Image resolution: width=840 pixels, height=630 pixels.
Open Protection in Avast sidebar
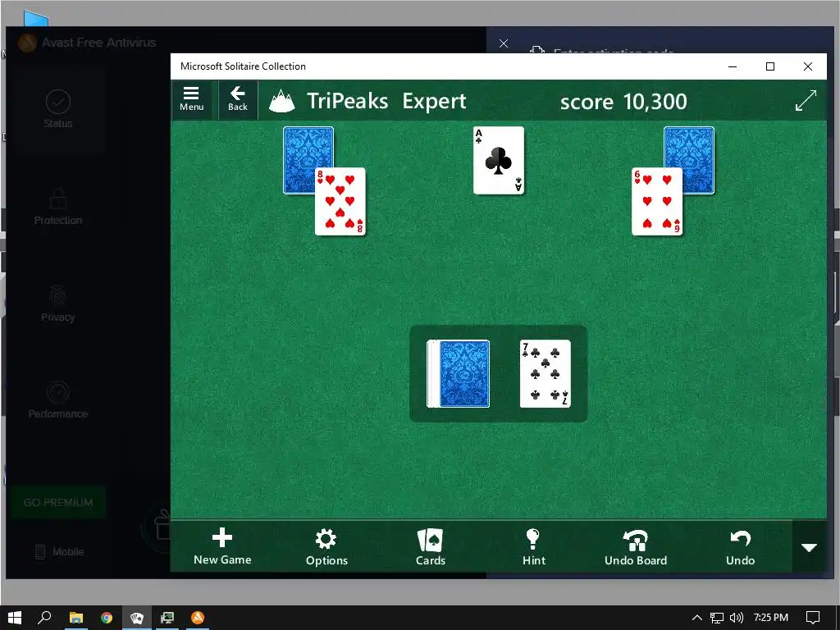point(58,206)
